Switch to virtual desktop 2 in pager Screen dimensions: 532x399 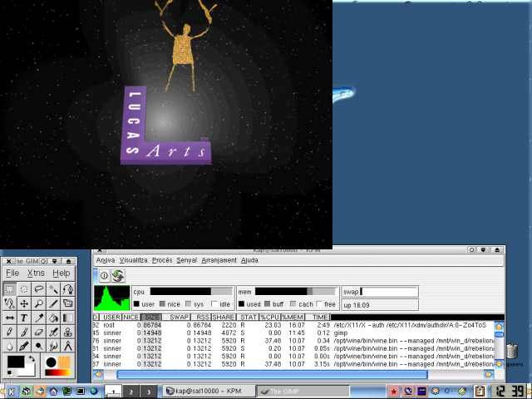(131, 392)
